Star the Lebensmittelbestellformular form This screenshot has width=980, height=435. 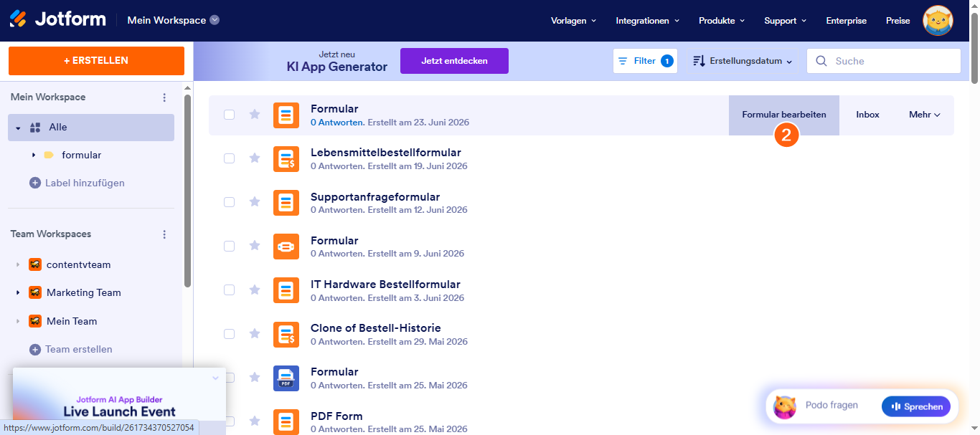coord(255,158)
